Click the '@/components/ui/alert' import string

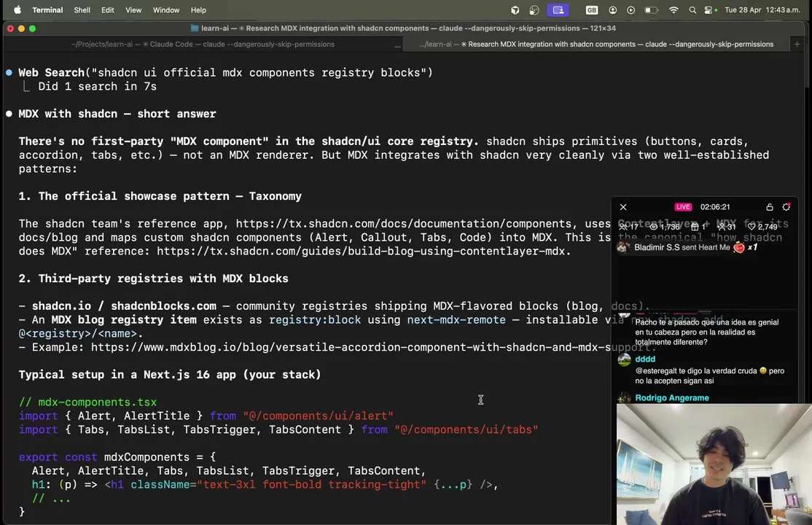click(x=318, y=416)
